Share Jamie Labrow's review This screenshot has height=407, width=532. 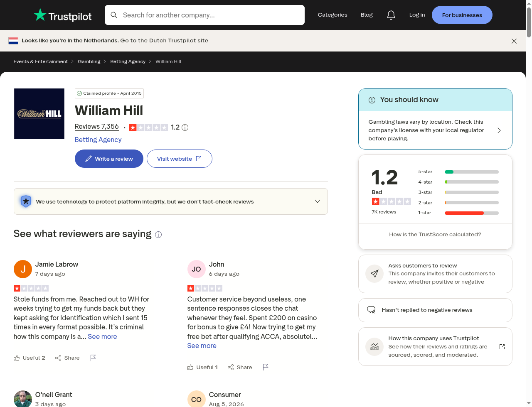point(67,358)
